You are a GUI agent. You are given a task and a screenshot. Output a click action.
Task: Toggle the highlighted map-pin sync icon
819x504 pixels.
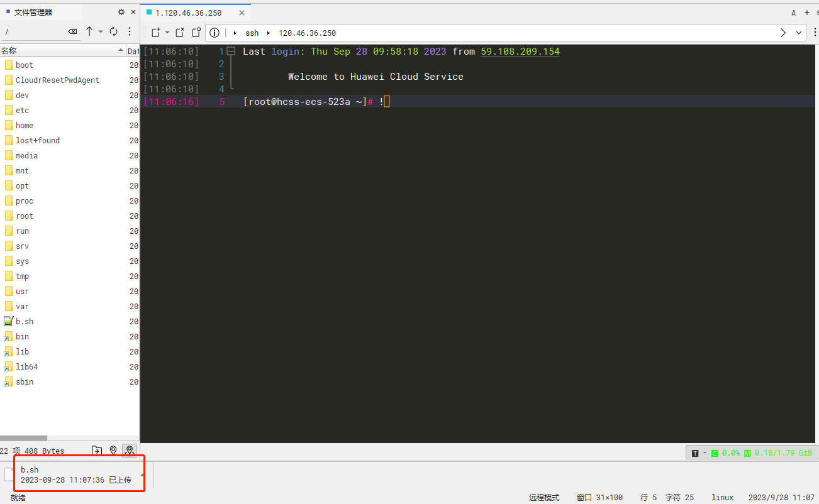click(x=130, y=451)
